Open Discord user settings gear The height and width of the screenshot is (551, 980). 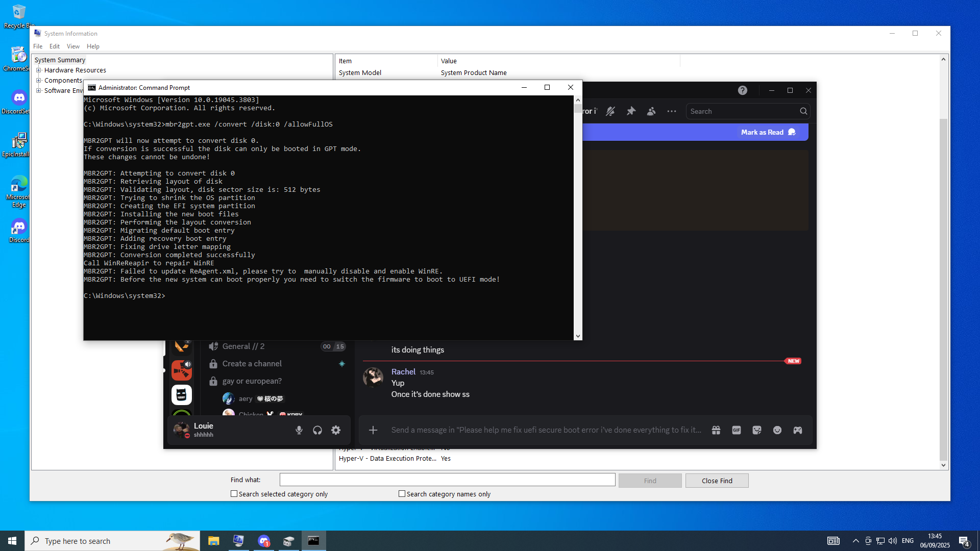click(336, 430)
